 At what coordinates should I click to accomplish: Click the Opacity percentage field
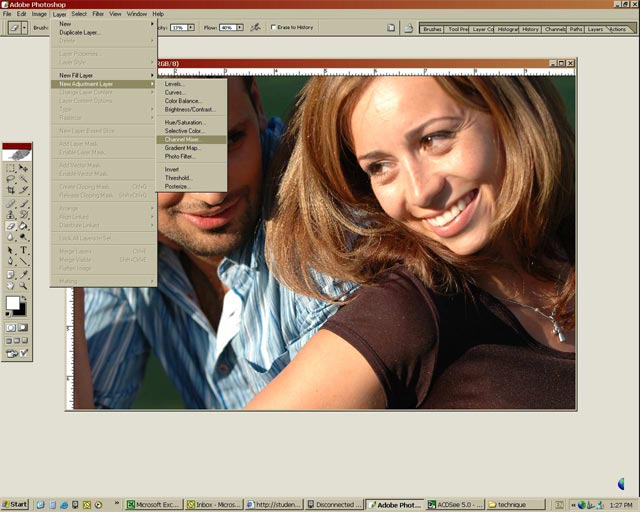click(x=179, y=27)
